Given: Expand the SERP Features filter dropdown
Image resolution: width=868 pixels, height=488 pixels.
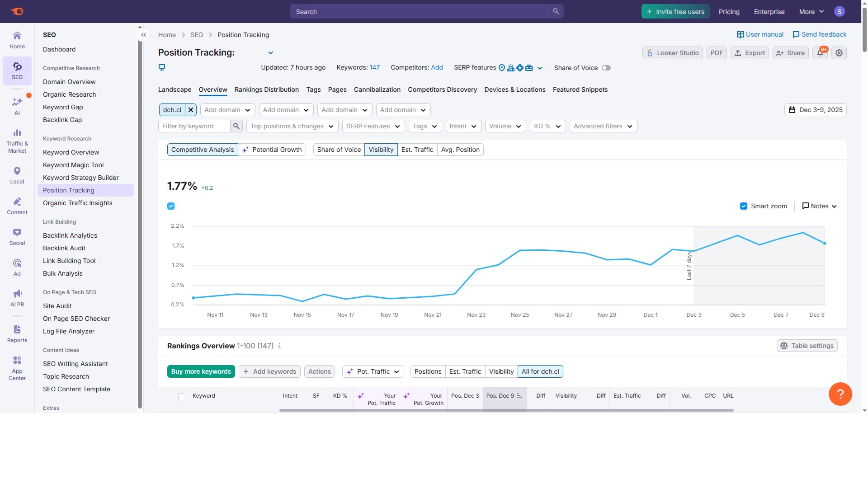Looking at the screenshot, I should point(373,126).
